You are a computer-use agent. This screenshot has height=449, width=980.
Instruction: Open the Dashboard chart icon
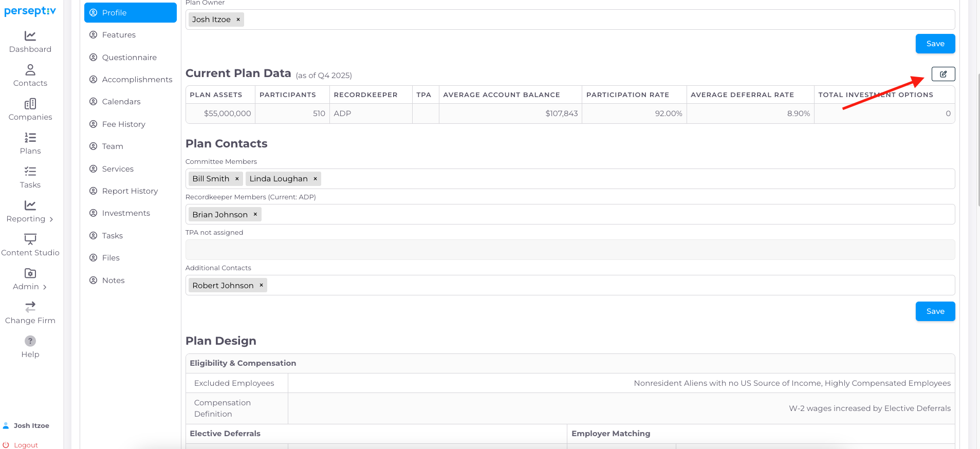[30, 35]
